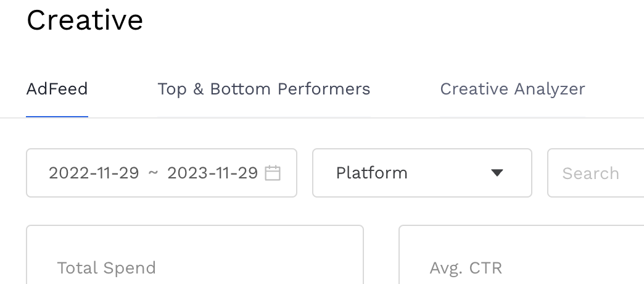This screenshot has height=284, width=644.
Task: Click the Total Spend label text
Action: pos(106,268)
